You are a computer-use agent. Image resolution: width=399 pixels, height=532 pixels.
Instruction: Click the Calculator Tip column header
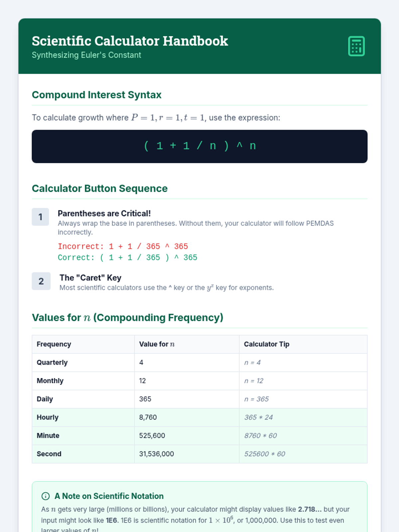(266, 344)
